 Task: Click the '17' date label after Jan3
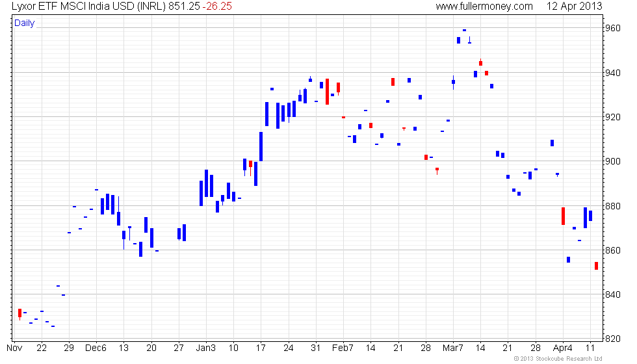click(261, 348)
